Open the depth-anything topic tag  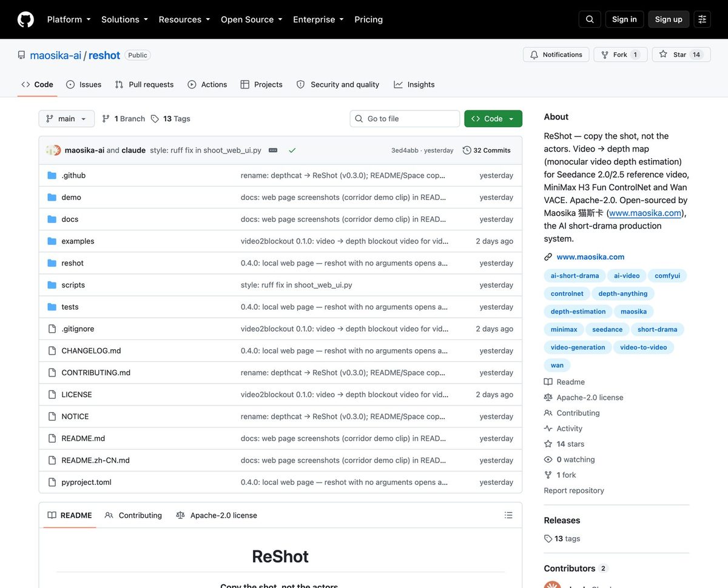[623, 293]
